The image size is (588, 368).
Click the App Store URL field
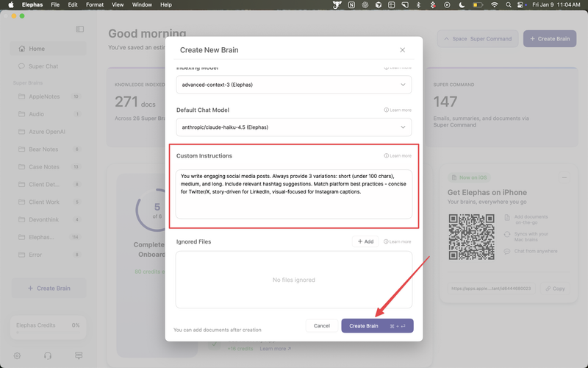491,289
